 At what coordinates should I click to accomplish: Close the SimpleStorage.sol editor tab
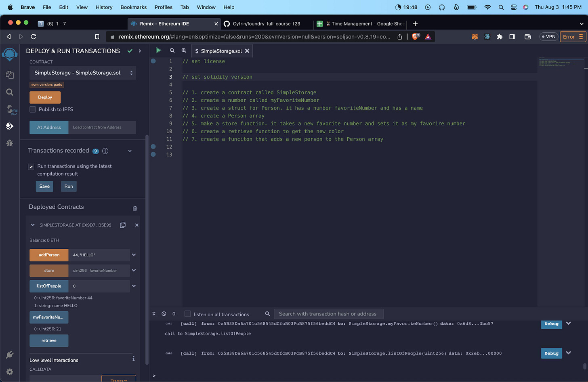click(x=247, y=51)
